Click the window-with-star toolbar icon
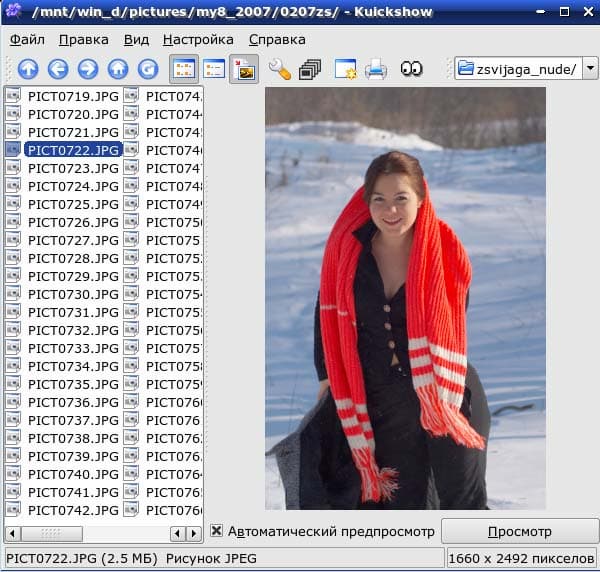This screenshot has width=600, height=572. (x=346, y=69)
